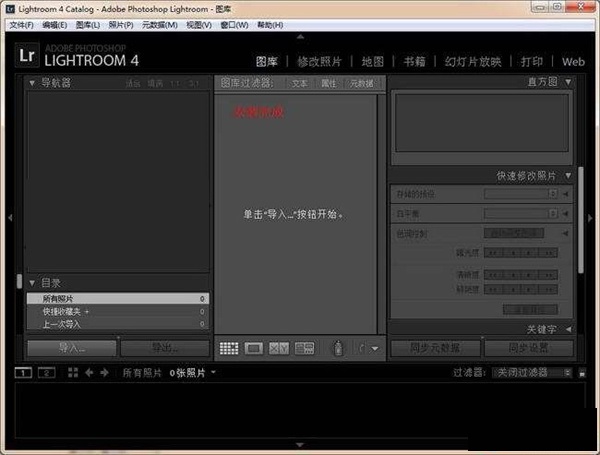Select 上一次导入 in the catalog

click(118, 325)
